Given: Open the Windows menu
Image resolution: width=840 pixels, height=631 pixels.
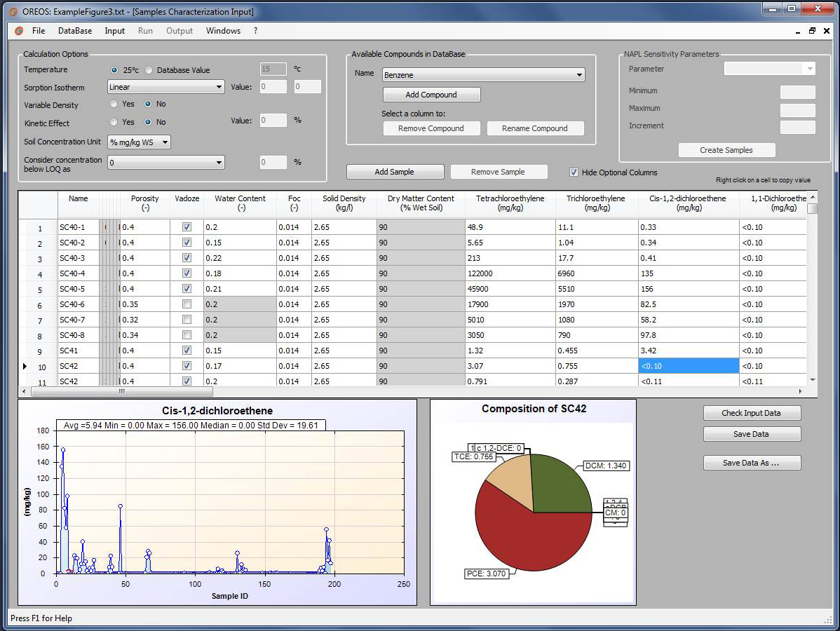Looking at the screenshot, I should coord(223,31).
